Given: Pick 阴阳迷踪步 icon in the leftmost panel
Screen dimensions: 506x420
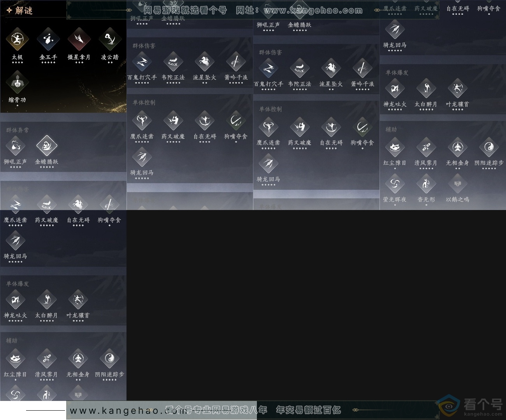Looking at the screenshot, I should 109,359.
